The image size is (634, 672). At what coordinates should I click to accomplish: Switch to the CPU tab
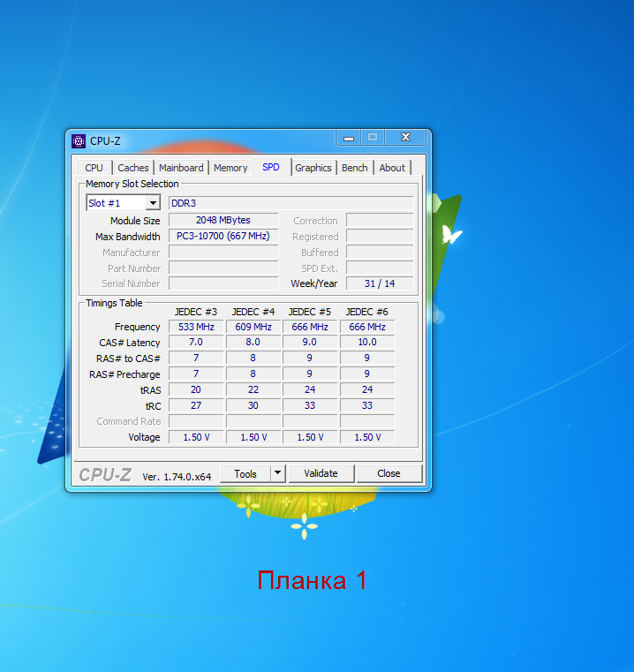[94, 168]
